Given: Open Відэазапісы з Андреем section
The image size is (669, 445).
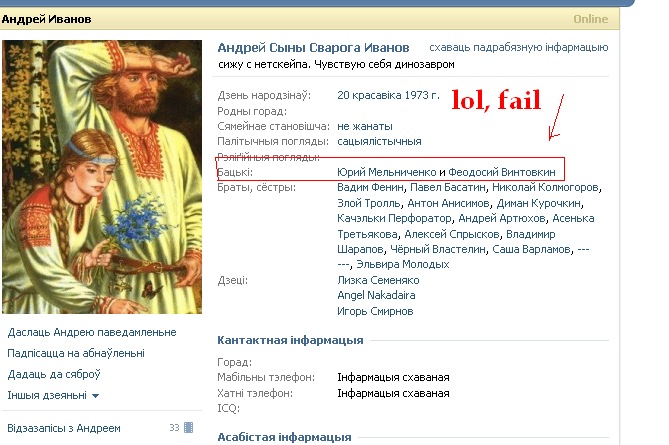Looking at the screenshot, I should [x=64, y=428].
